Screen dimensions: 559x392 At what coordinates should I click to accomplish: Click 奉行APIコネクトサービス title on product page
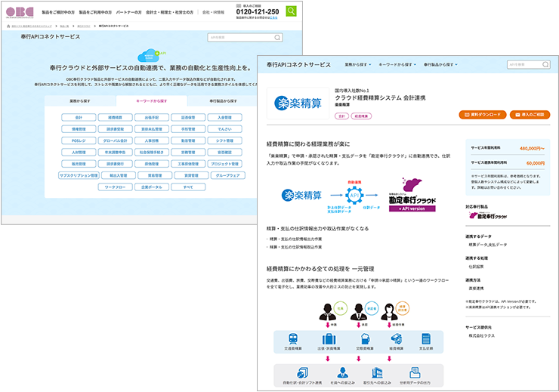tap(298, 64)
